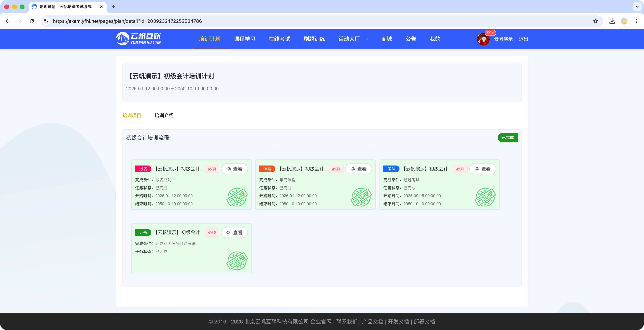Click the 云帆演示 username
The image size is (644, 330).
[x=503, y=39]
